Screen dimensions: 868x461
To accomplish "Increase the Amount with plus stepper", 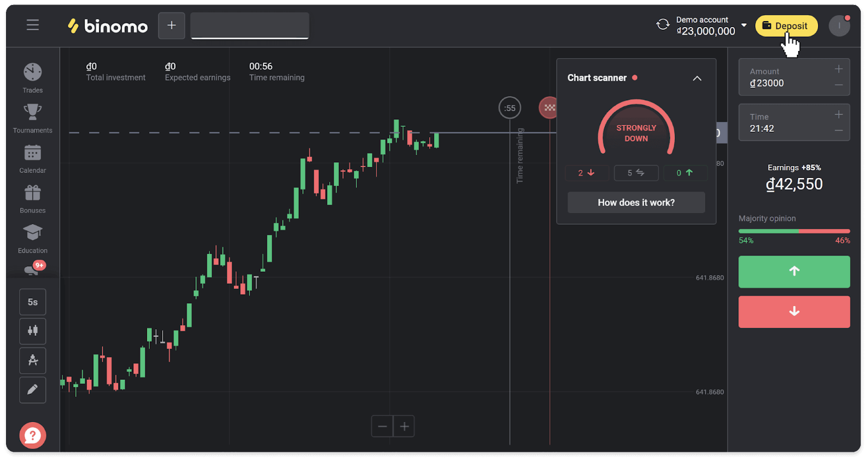I will [x=839, y=69].
